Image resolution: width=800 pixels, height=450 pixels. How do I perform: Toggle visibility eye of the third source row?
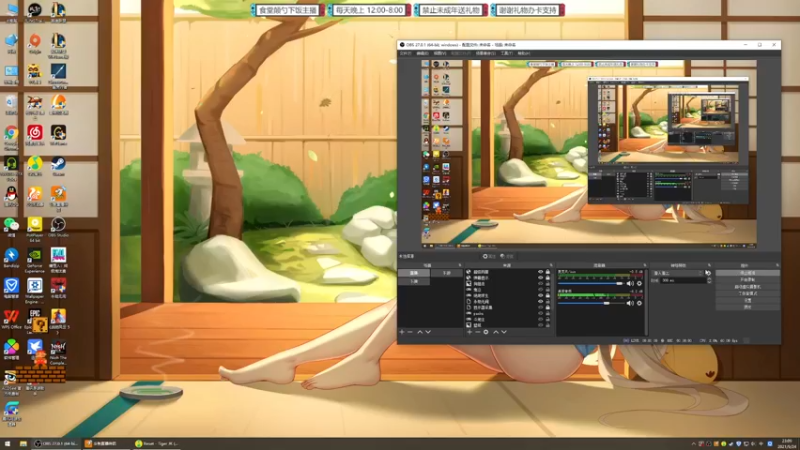tap(540, 284)
